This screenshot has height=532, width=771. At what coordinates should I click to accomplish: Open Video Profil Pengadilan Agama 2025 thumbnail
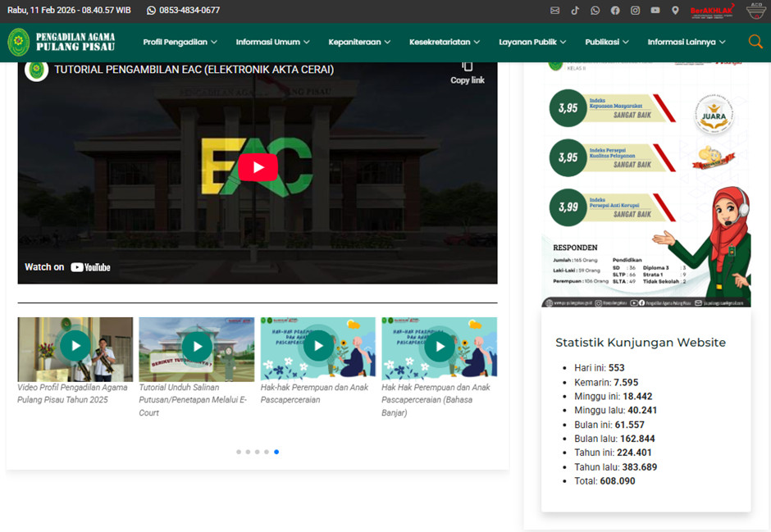(x=75, y=347)
